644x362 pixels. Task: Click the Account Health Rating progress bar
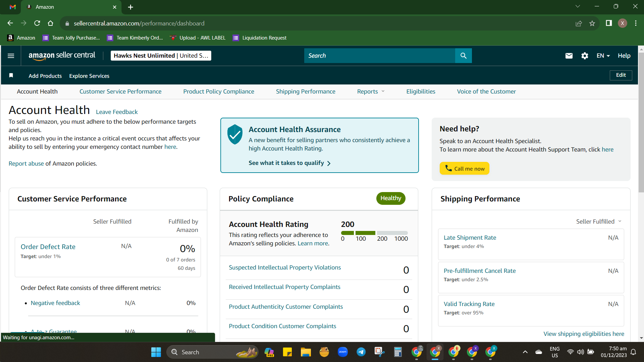click(374, 233)
